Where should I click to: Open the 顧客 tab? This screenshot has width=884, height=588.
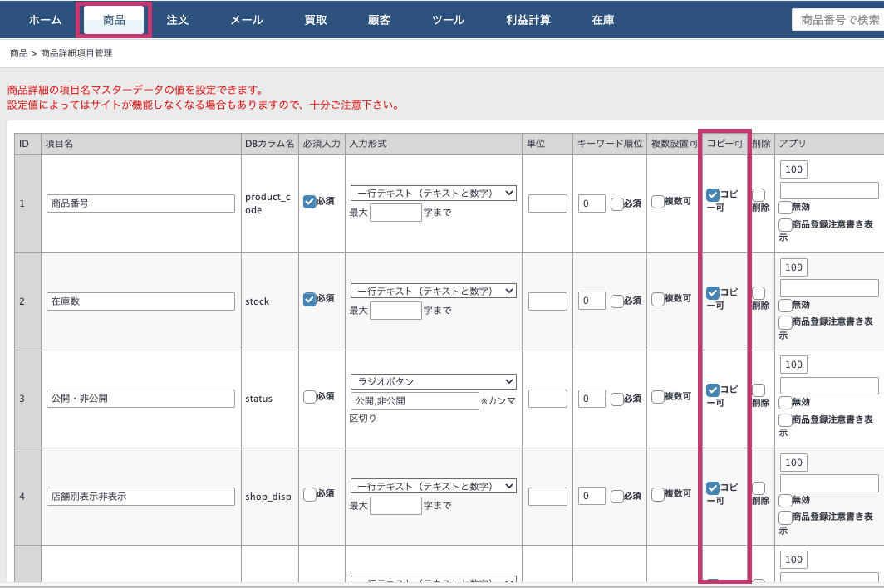coord(379,20)
